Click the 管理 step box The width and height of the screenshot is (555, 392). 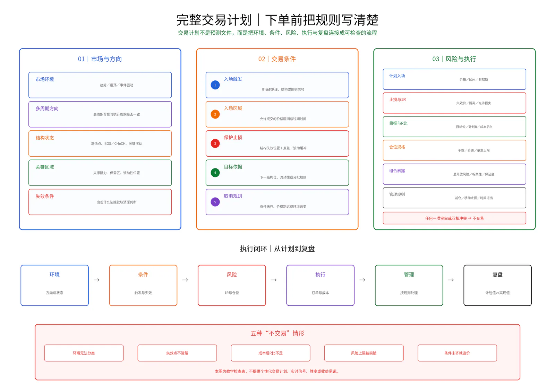coord(409,285)
